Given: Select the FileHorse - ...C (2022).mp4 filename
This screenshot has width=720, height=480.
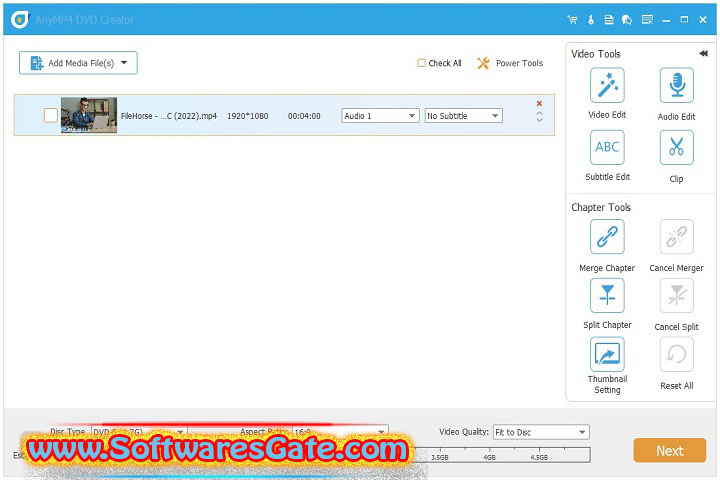Looking at the screenshot, I should tap(169, 116).
